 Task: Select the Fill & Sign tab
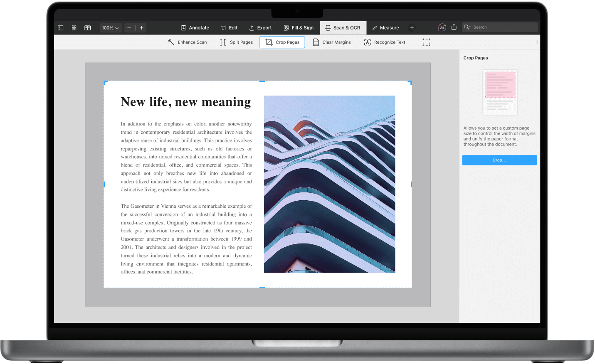299,28
